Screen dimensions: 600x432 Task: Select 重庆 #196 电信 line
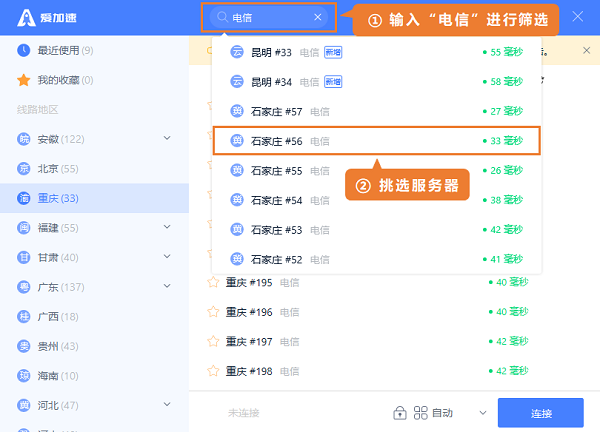(394, 312)
